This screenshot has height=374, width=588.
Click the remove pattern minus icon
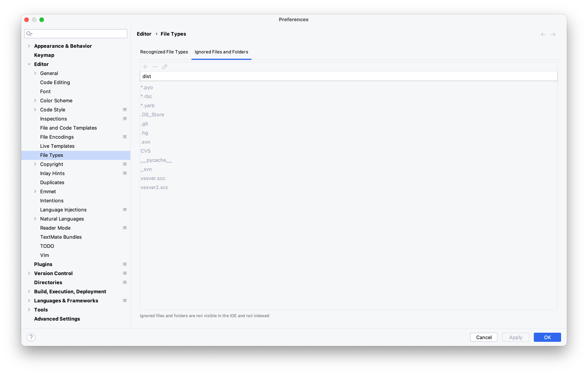[155, 66]
